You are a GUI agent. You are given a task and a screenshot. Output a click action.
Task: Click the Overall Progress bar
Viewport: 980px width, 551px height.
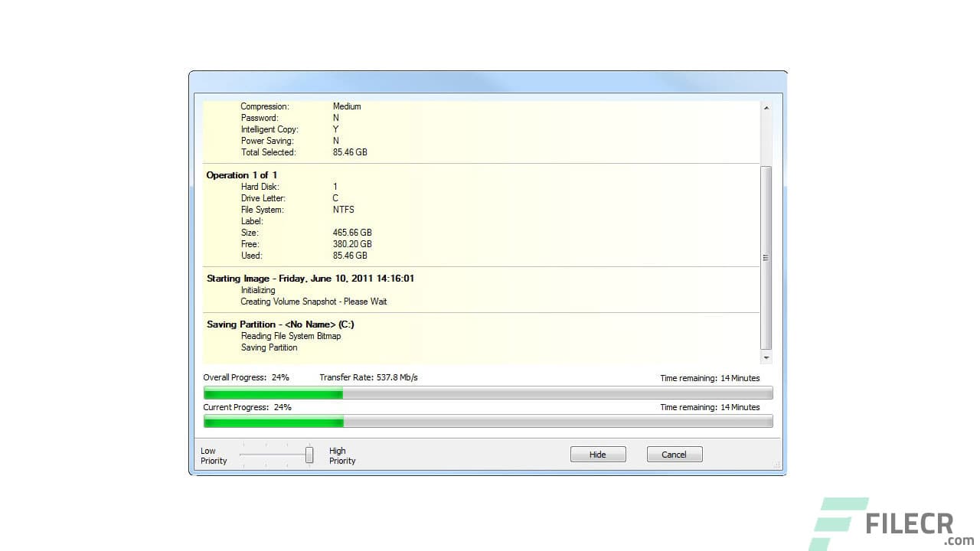pos(488,393)
